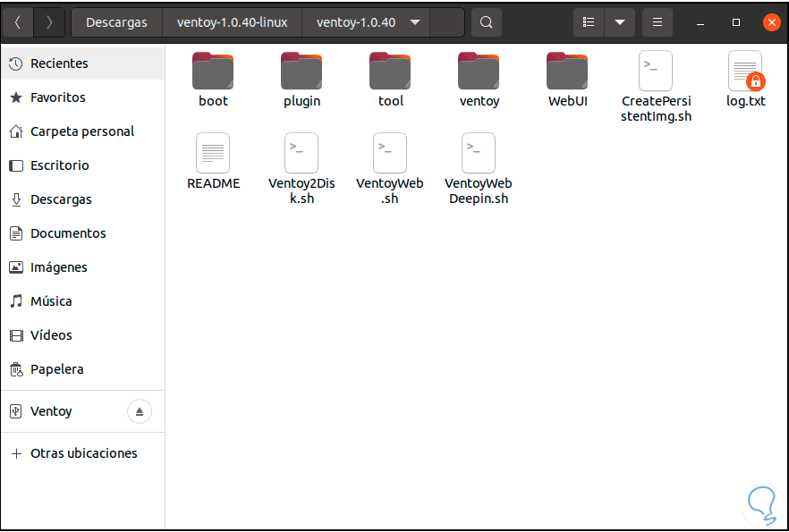Maximize the file manager window
The width and height of the screenshot is (789, 532).
[x=735, y=22]
